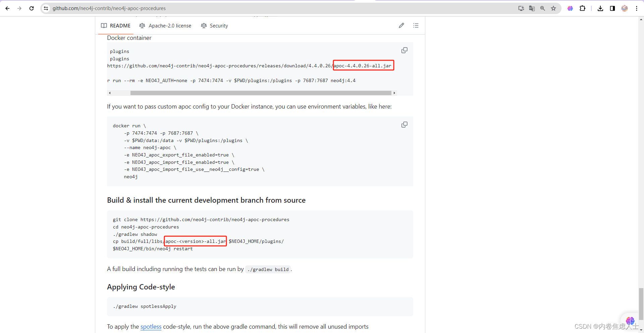Switch to the Security tab
This screenshot has height=333, width=644.
coord(214,26)
